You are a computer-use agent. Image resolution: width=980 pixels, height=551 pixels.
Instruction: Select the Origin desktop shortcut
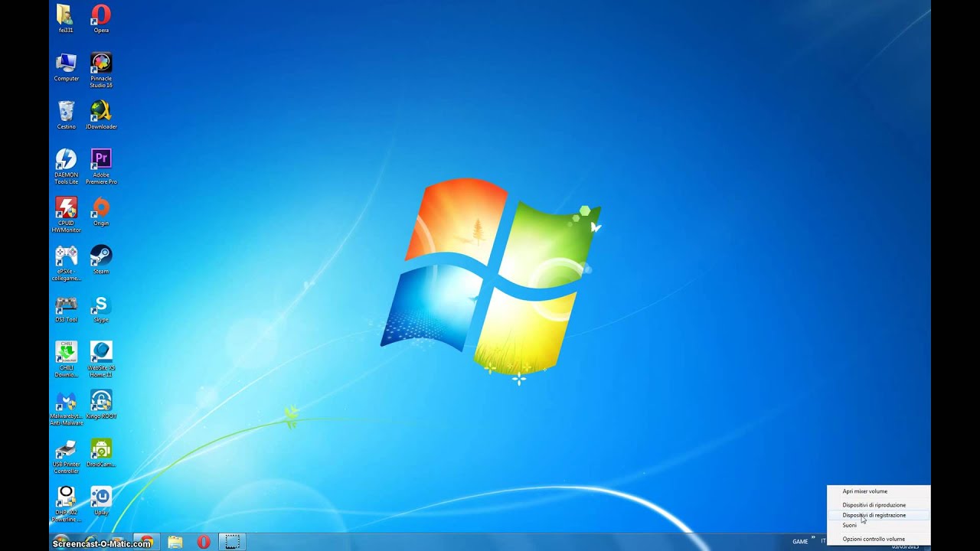coord(101,212)
